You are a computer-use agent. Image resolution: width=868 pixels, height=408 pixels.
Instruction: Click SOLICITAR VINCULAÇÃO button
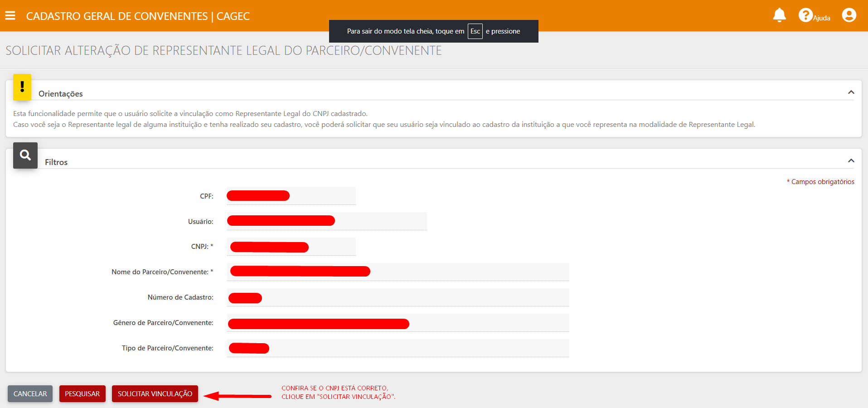click(x=155, y=393)
